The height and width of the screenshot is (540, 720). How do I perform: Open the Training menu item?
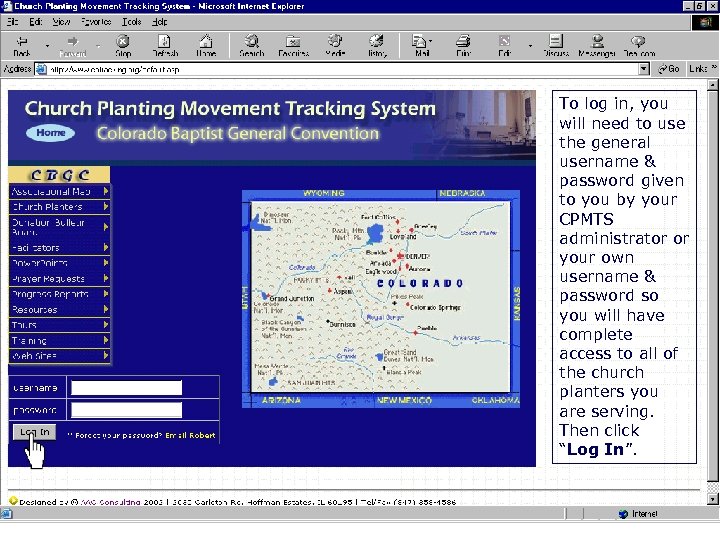[x=60, y=340]
